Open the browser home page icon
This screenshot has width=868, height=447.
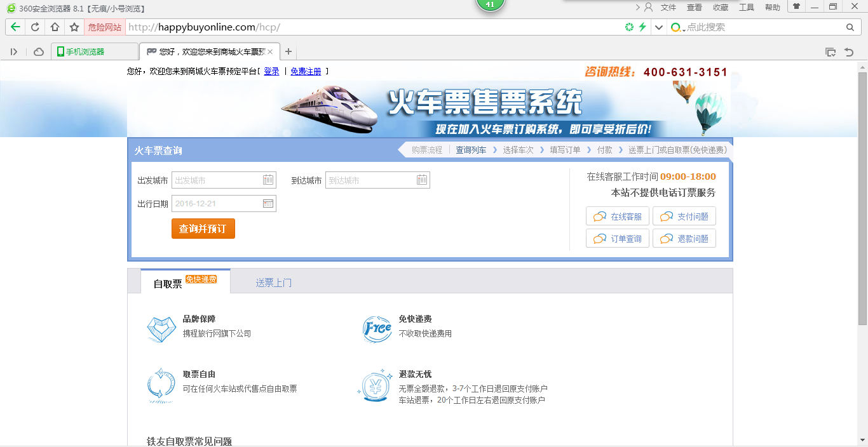pyautogui.click(x=55, y=27)
